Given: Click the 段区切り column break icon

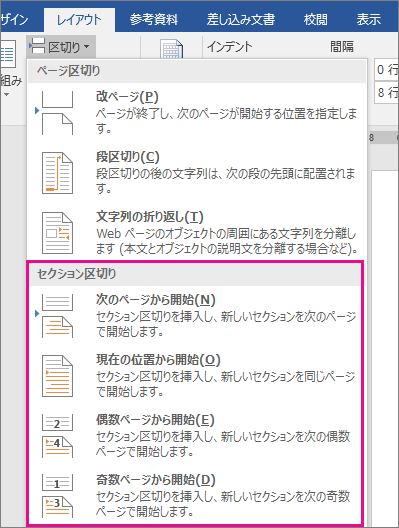Looking at the screenshot, I should tap(57, 173).
